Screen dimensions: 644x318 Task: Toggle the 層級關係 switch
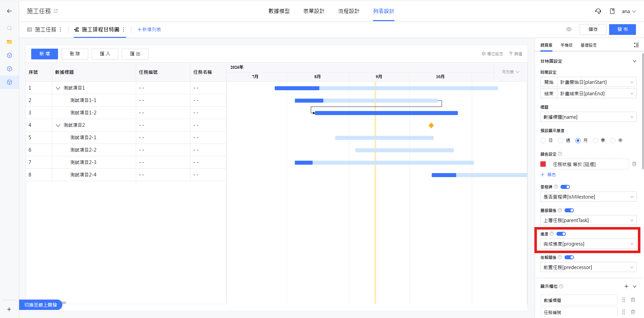click(569, 210)
